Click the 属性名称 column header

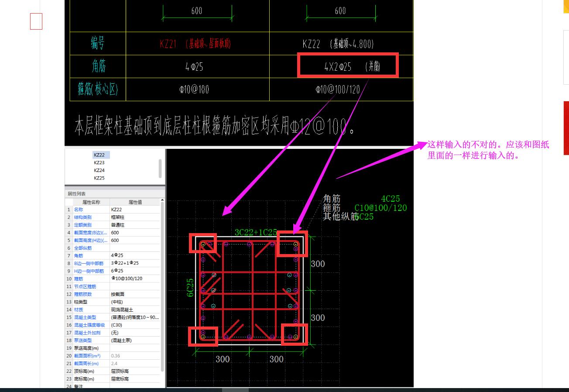[x=91, y=202]
